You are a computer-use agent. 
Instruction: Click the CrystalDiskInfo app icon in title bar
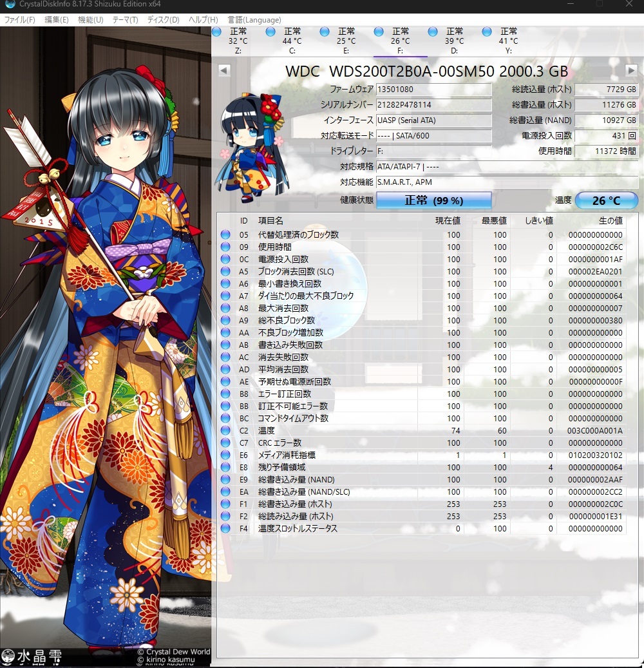9,5
